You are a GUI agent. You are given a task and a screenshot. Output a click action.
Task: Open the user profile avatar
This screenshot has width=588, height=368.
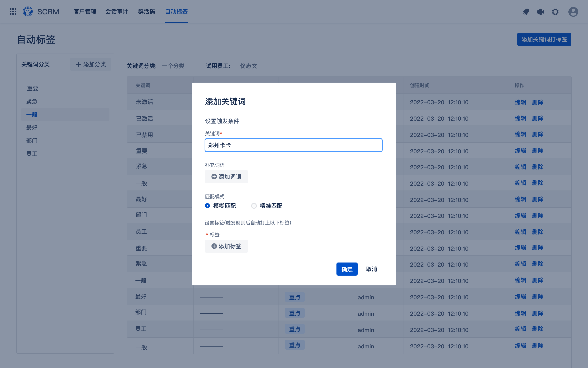(x=573, y=12)
